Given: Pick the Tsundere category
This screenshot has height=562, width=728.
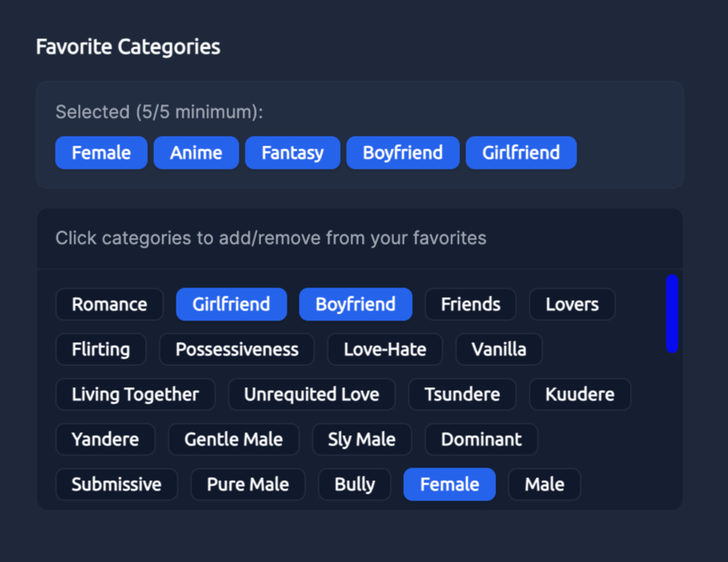Looking at the screenshot, I should [462, 394].
